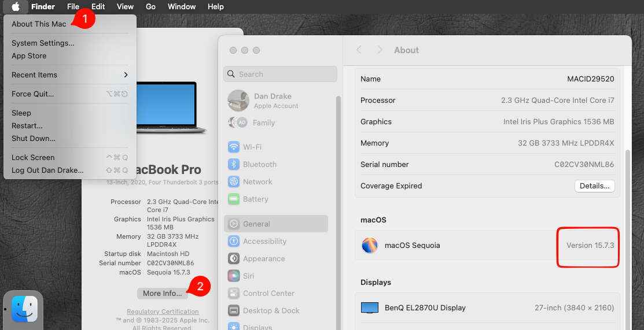This screenshot has height=330, width=644.
Task: Click the macOS Sequoia icon
Action: (370, 245)
